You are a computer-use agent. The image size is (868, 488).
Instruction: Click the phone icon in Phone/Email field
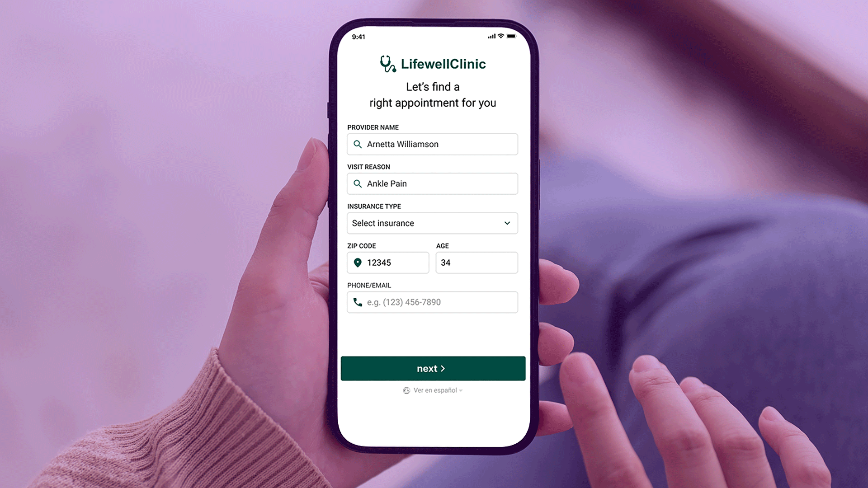(358, 302)
